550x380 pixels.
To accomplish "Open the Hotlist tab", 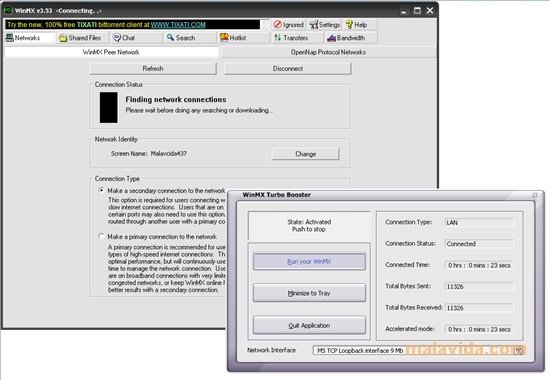I will click(244, 38).
